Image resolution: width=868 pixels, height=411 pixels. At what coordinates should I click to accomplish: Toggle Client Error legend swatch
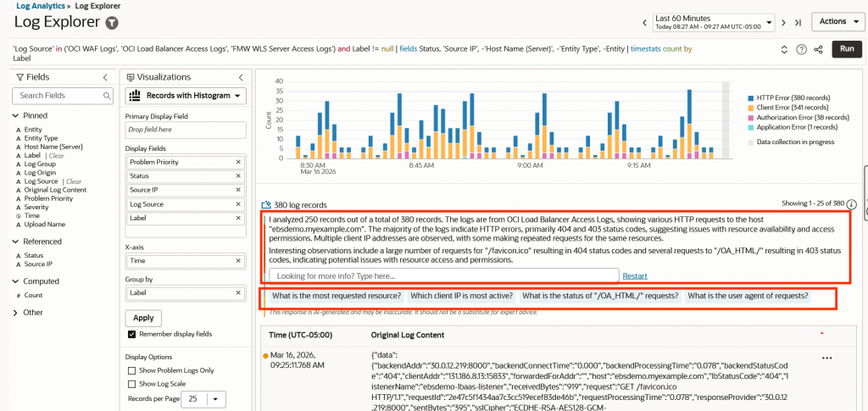point(751,108)
